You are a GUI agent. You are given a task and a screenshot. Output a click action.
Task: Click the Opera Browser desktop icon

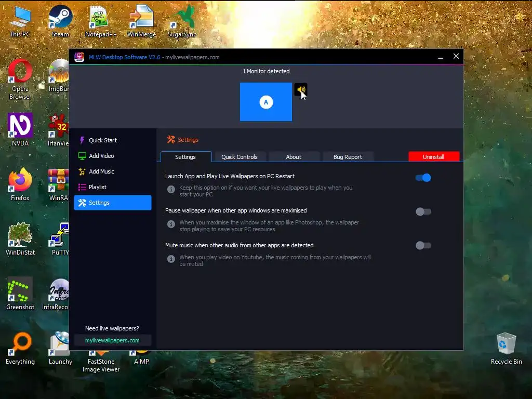click(20, 79)
